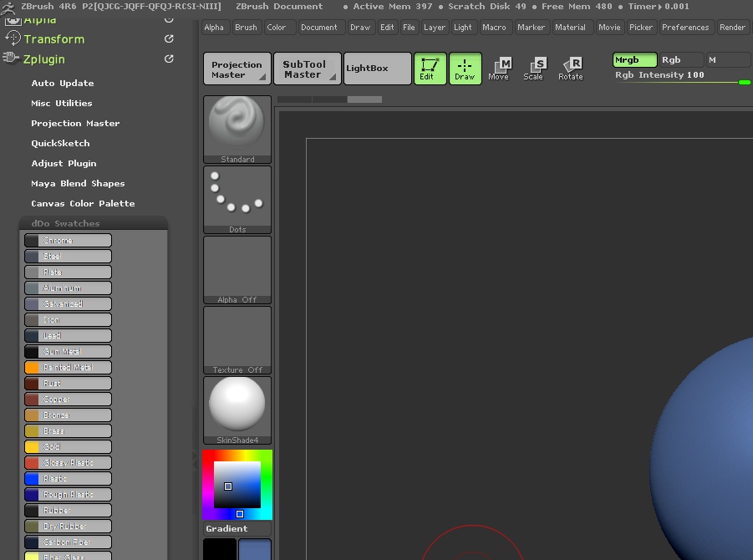753x560 pixels.
Task: Click the Zplugin plug icon at left
Action: (x=11, y=59)
